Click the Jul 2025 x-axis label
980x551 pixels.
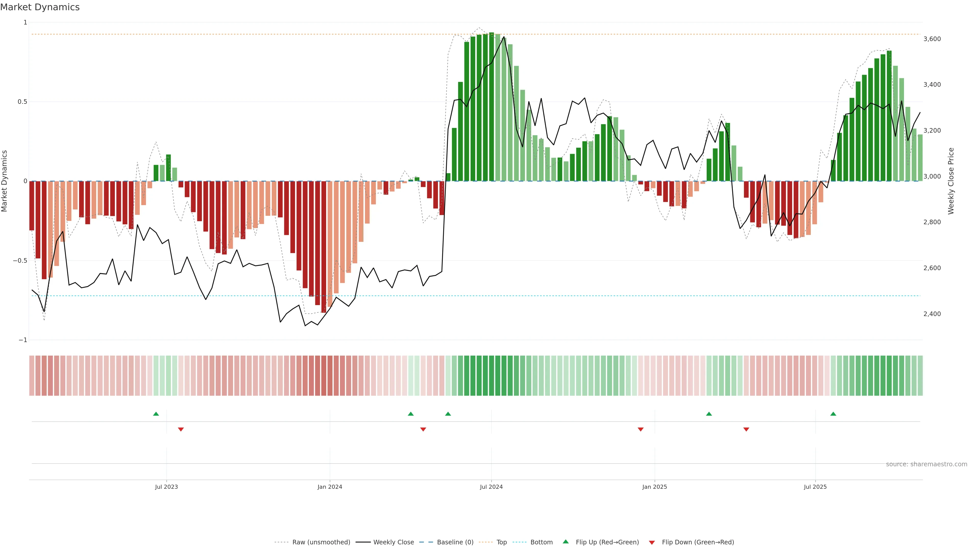[x=815, y=487]
